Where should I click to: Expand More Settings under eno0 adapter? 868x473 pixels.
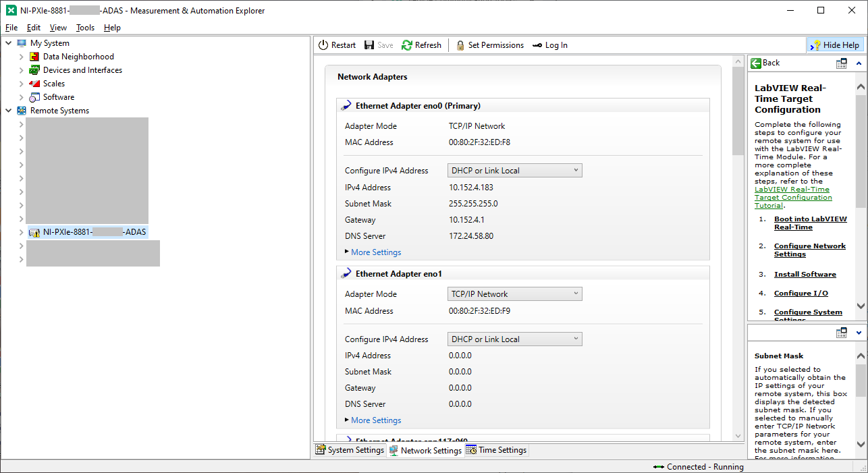click(375, 252)
